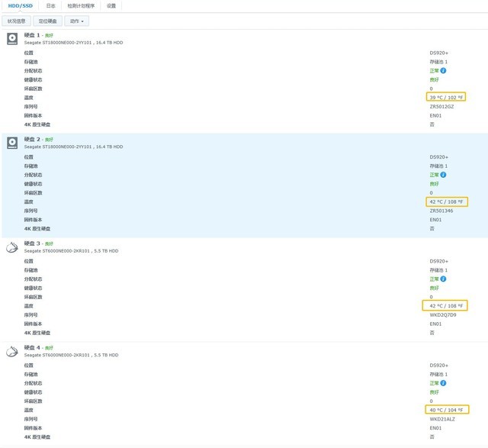Click 硬盘 2 firmware version EN01
The height and width of the screenshot is (448, 488).
[x=435, y=220]
